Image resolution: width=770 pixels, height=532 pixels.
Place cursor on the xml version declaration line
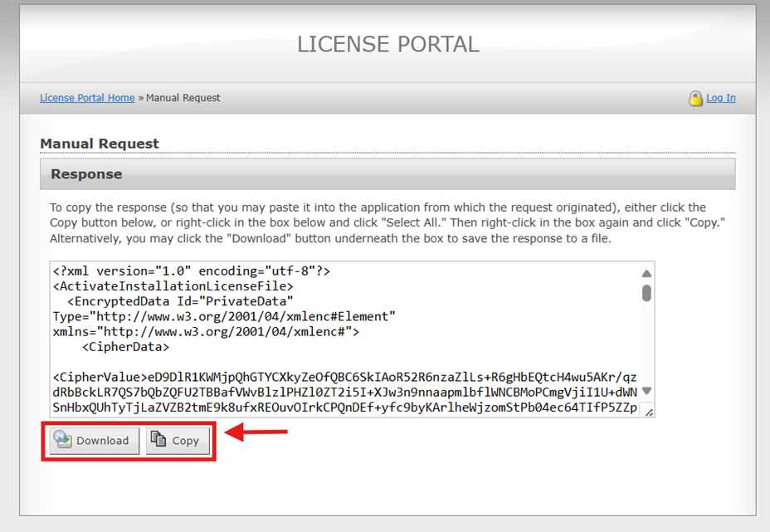click(192, 271)
